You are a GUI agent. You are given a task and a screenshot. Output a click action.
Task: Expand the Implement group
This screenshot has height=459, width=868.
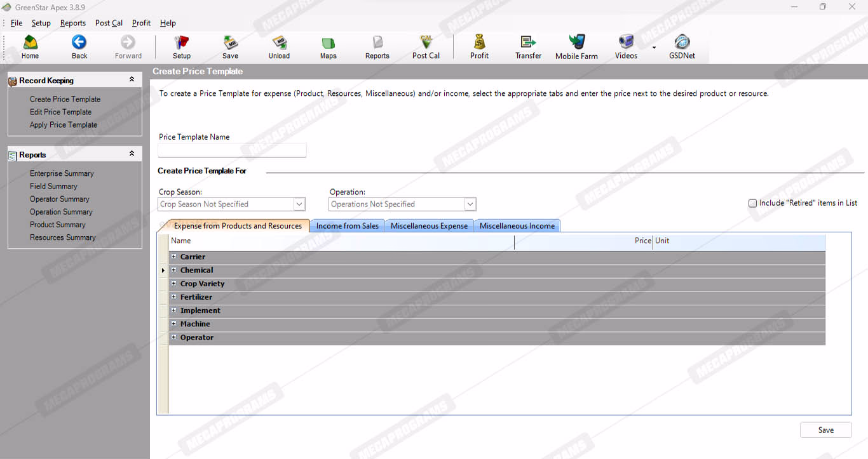[x=173, y=310]
